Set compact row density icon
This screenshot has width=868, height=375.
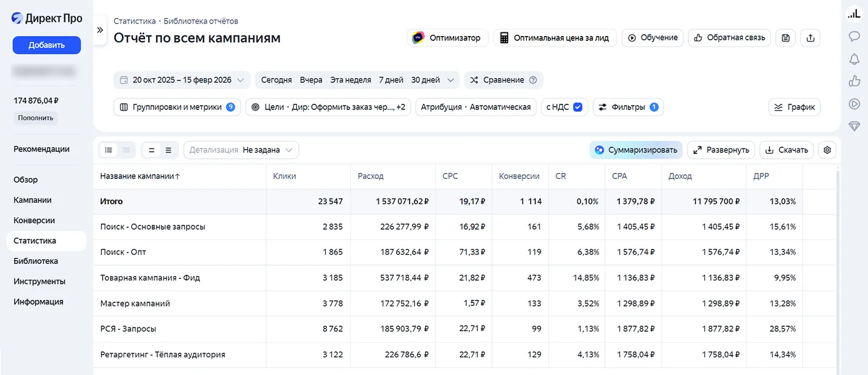(x=152, y=150)
